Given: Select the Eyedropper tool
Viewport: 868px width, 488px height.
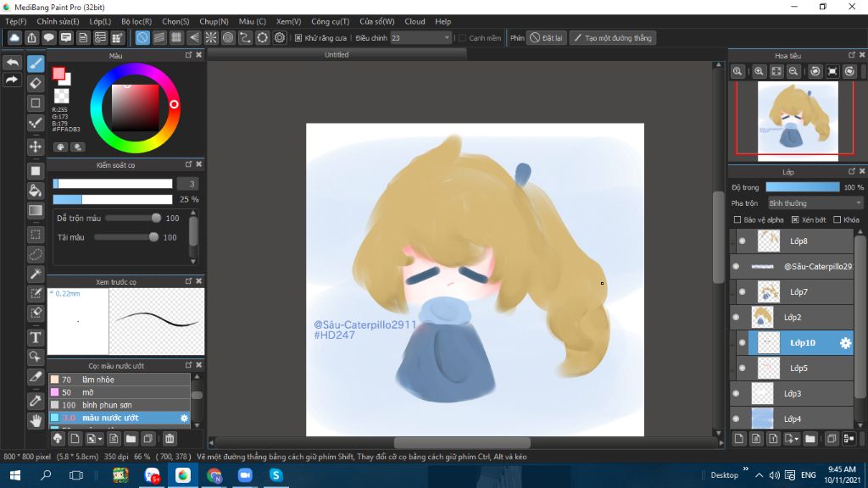Looking at the screenshot, I should (36, 401).
